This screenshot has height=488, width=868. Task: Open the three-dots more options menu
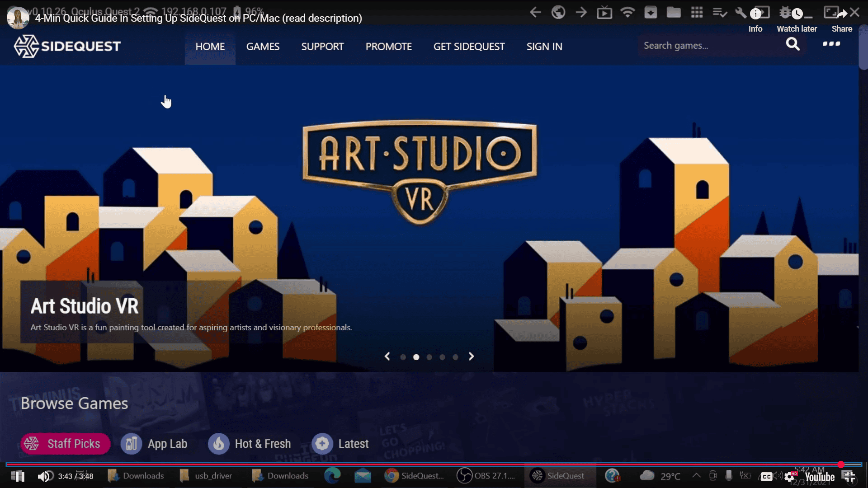pos(831,44)
